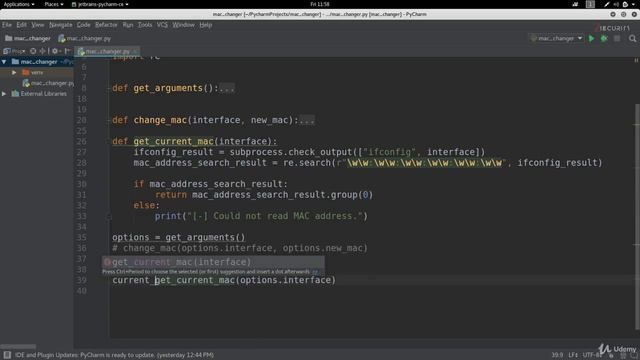640x360 pixels.
Task: Click the fold marker beside line 33
Action: tap(109, 217)
